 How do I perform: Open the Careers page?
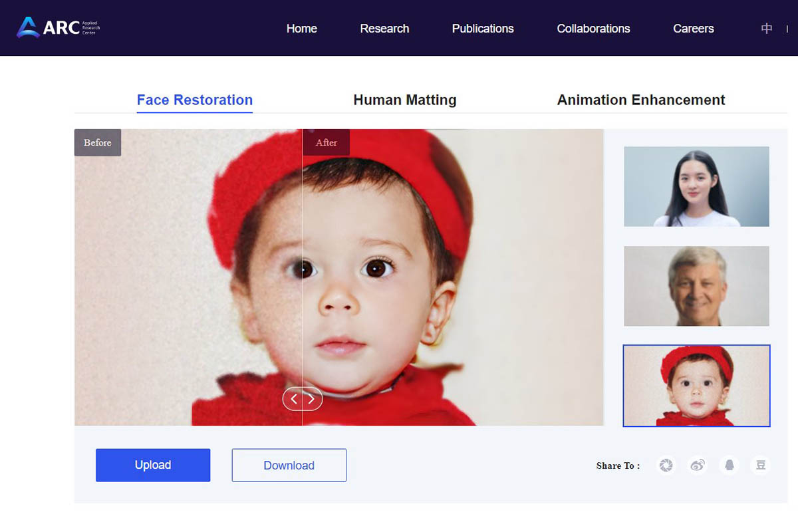tap(693, 29)
